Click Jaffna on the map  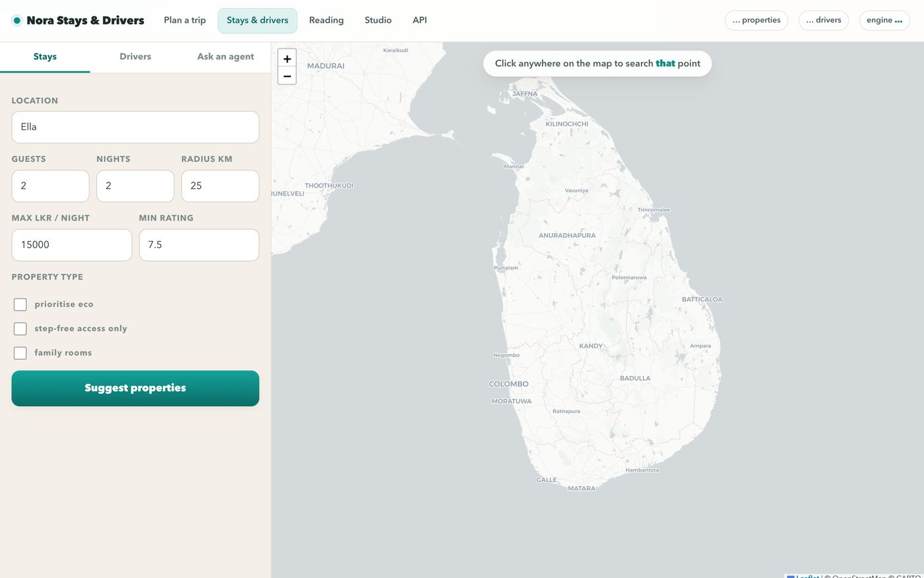coord(525,94)
